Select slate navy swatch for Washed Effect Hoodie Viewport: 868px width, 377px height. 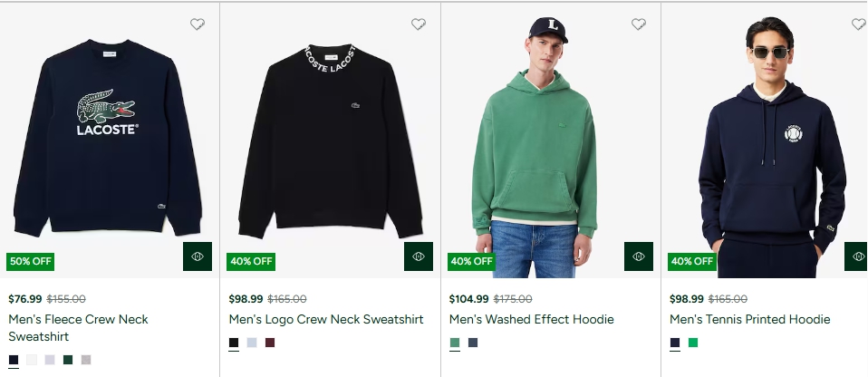[473, 343]
